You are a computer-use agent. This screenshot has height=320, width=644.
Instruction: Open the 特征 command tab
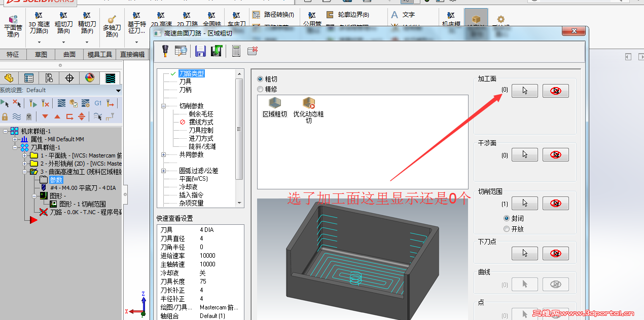(13, 55)
